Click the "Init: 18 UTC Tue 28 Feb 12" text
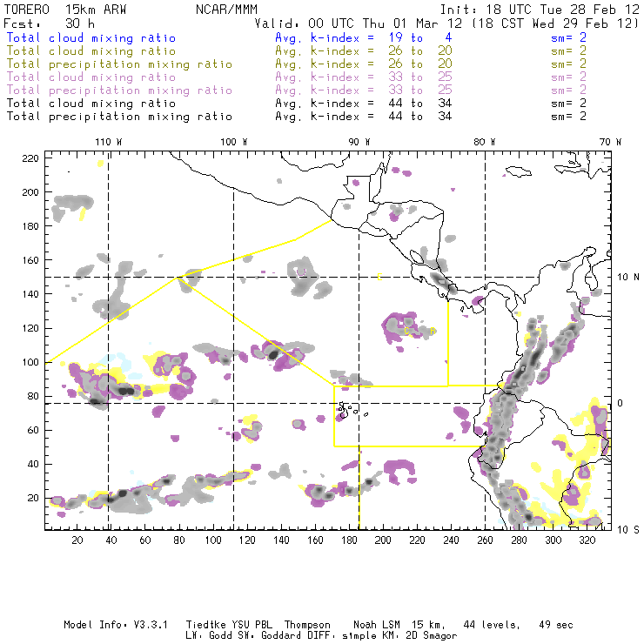Viewport: 644px width, 644px height. pyautogui.click(x=540, y=10)
